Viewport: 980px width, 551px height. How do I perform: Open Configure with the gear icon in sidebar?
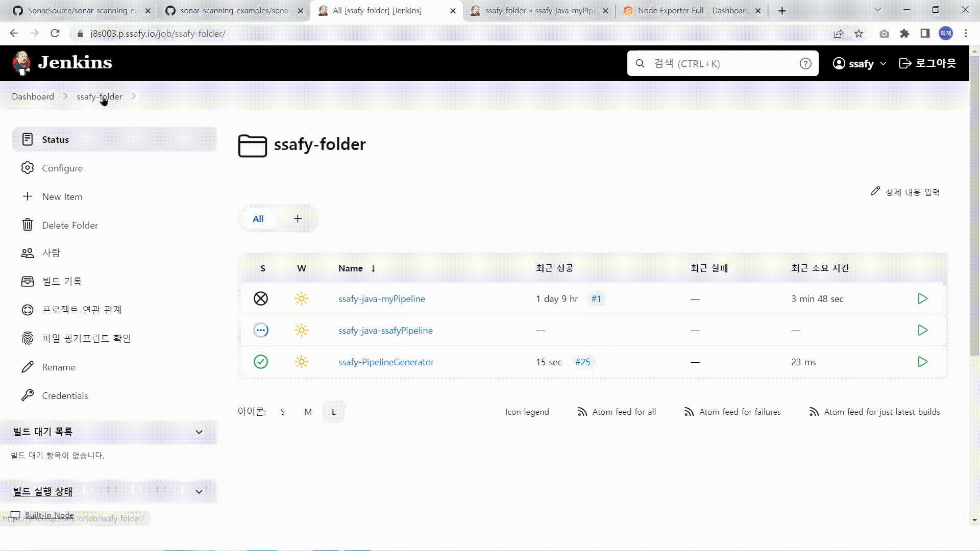(x=28, y=168)
